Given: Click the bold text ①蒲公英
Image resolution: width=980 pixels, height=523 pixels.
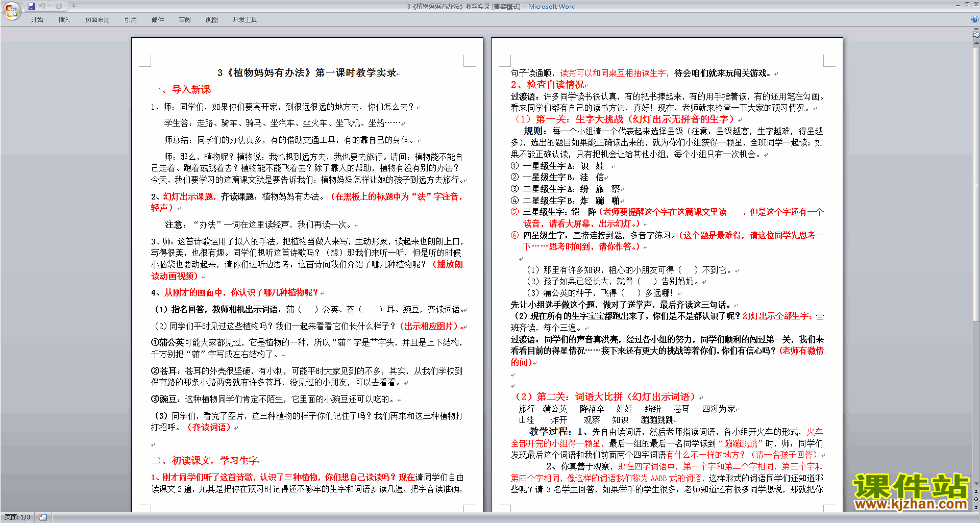Looking at the screenshot, I should coord(167,343).
